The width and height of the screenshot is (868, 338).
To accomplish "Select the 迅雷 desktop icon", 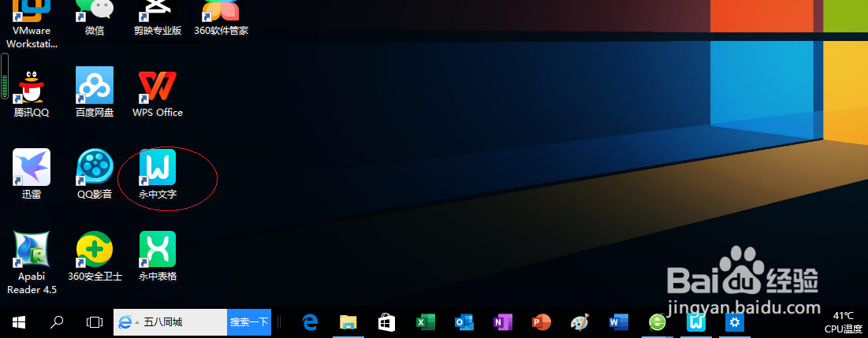I will (x=32, y=173).
